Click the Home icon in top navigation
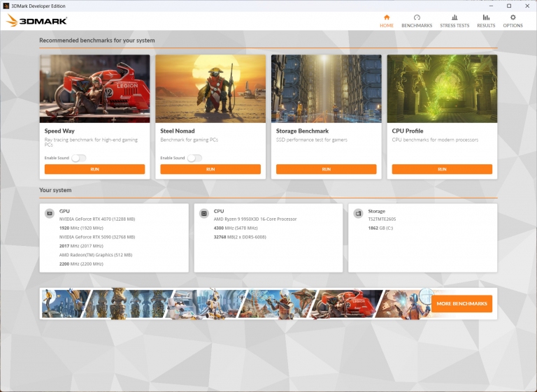Image resolution: width=537 pixels, height=392 pixels. pyautogui.click(x=387, y=17)
